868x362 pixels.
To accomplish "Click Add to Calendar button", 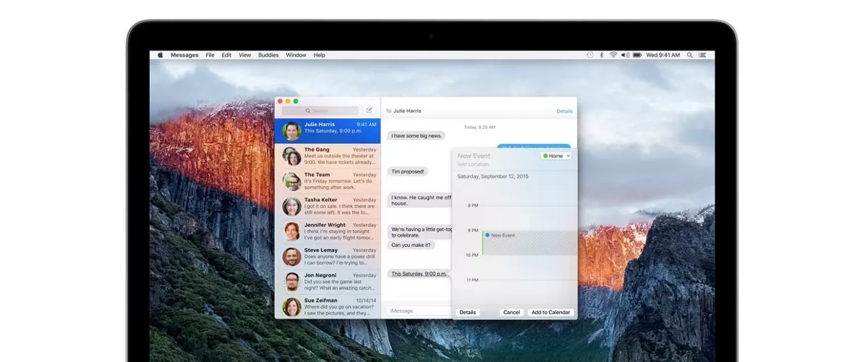I will pyautogui.click(x=550, y=312).
